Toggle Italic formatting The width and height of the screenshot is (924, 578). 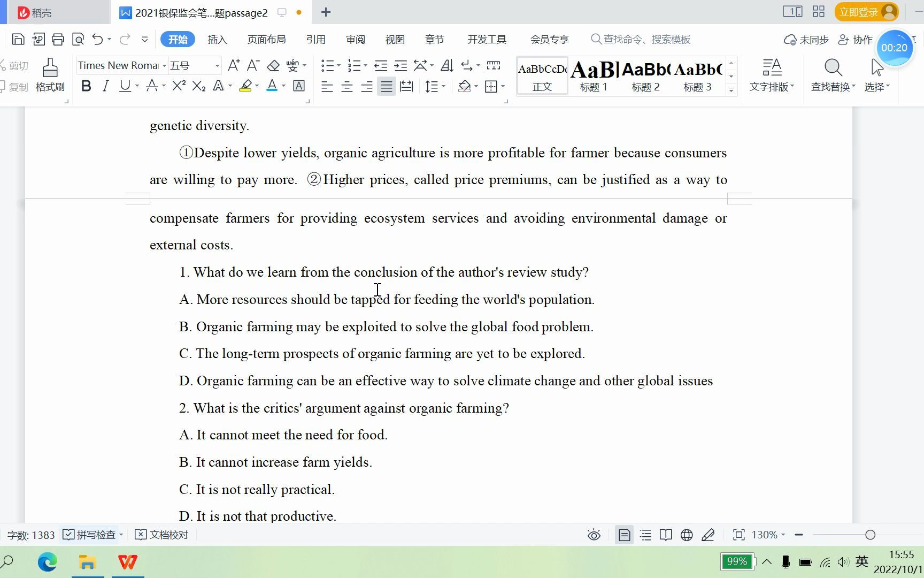(105, 86)
